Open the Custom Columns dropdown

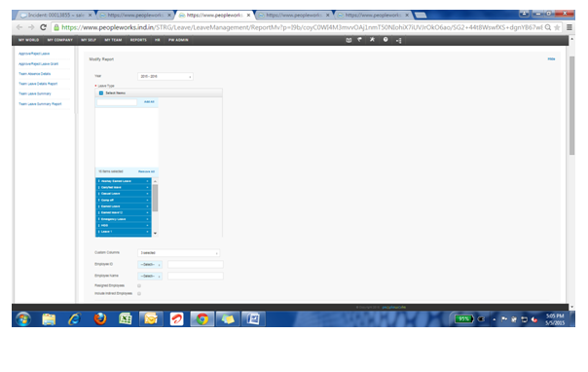click(x=178, y=253)
